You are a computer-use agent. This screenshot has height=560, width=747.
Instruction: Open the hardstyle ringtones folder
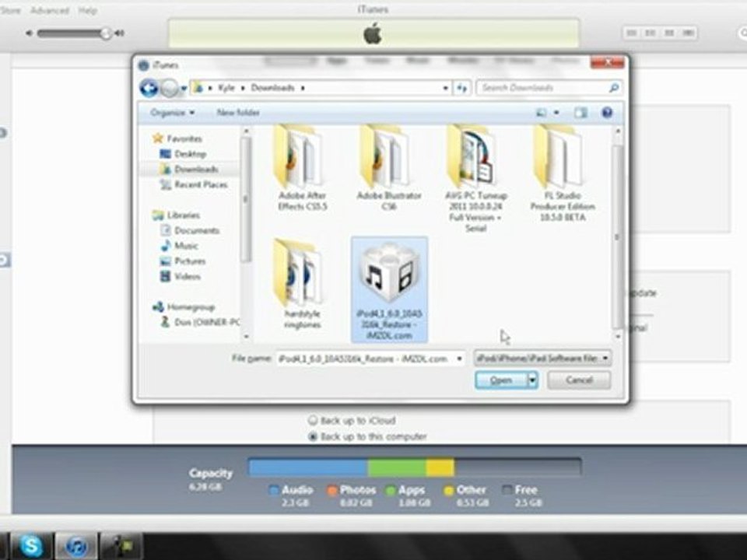tap(302, 284)
